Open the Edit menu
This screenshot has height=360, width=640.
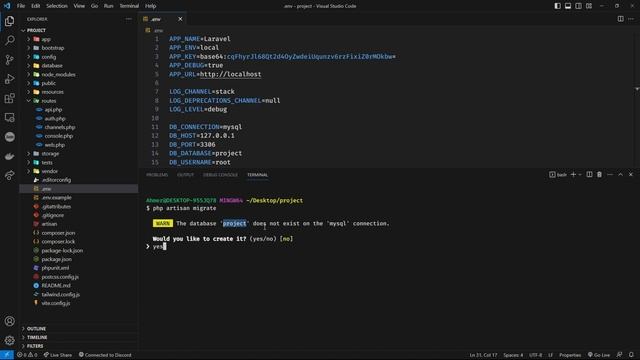pyautogui.click(x=36, y=6)
